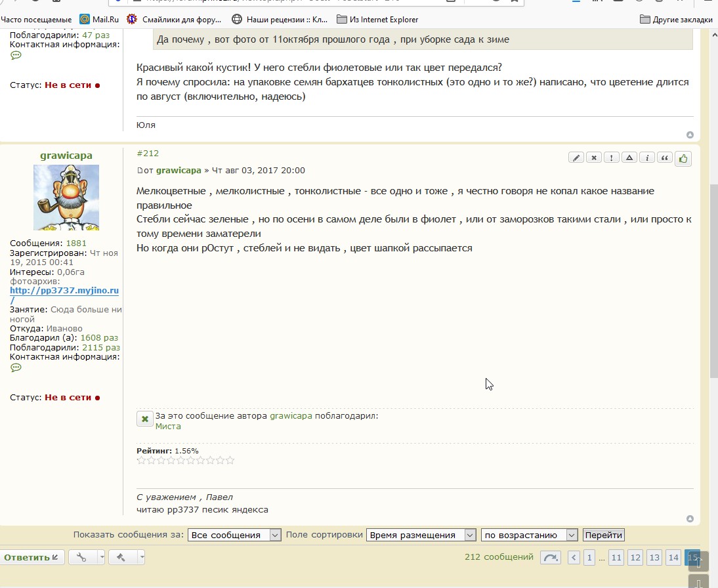
Task: Open grawicapa link in the post header
Action: [179, 171]
